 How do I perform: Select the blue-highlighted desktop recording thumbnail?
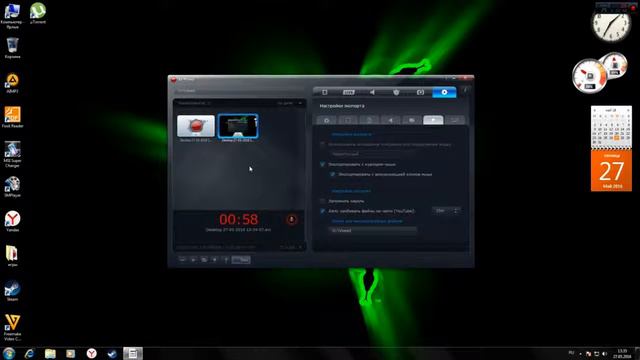(x=238, y=126)
